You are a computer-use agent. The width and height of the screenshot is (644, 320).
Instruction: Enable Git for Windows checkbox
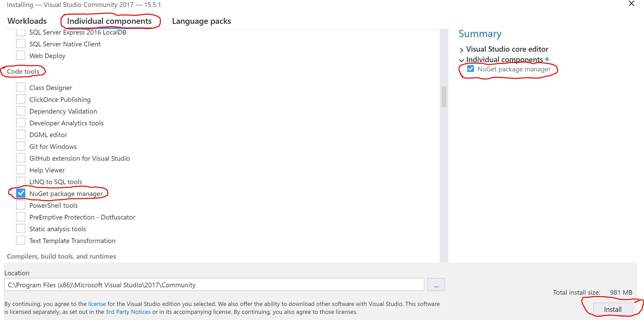pos(21,146)
